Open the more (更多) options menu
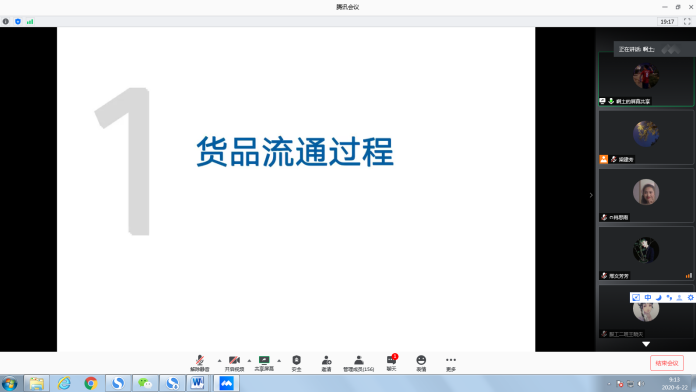696x392 pixels. (451, 363)
